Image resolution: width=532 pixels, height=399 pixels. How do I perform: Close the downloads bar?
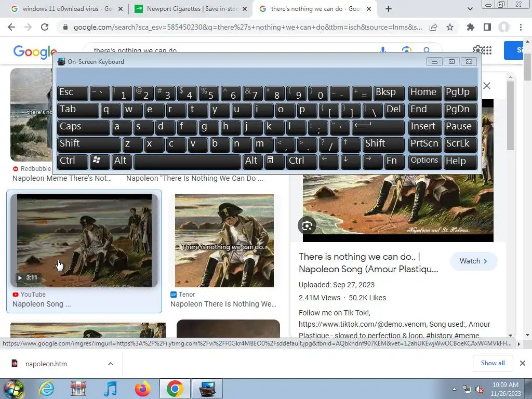coord(523,363)
